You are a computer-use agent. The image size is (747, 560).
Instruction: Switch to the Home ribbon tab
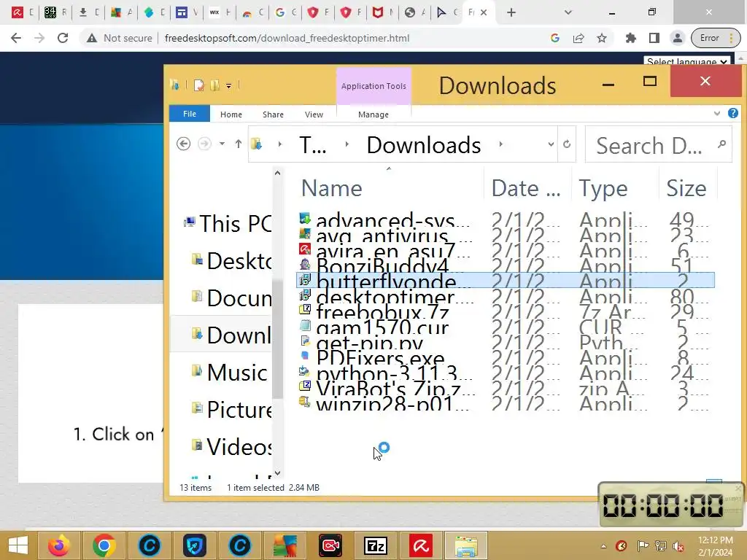pos(231,114)
